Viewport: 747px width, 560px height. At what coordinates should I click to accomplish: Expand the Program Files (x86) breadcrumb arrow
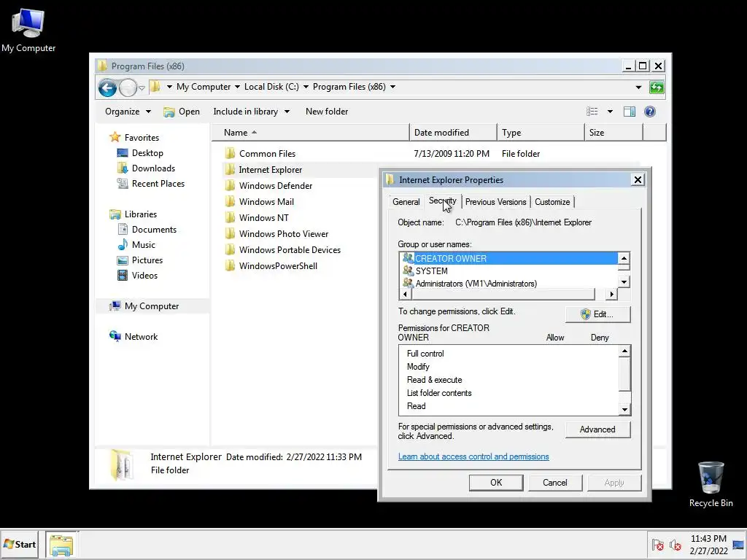392,87
